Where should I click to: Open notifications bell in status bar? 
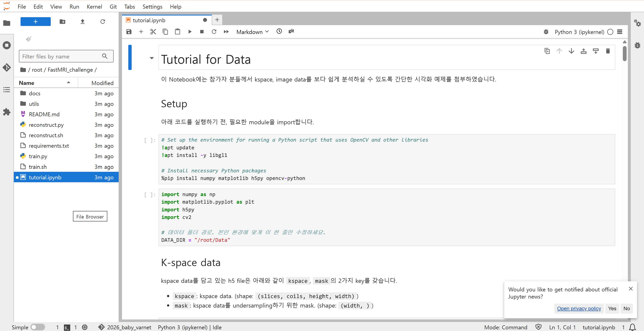pos(632,327)
